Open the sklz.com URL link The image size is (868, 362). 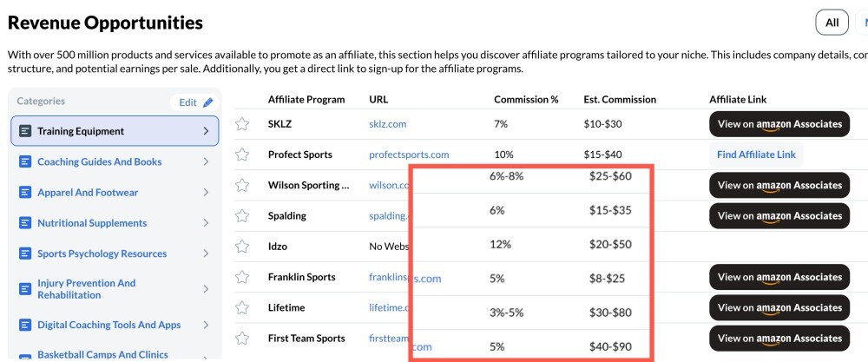[387, 124]
